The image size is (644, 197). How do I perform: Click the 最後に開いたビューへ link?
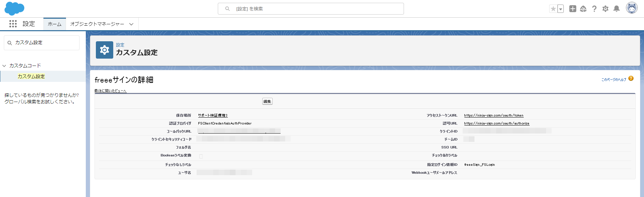110,91
